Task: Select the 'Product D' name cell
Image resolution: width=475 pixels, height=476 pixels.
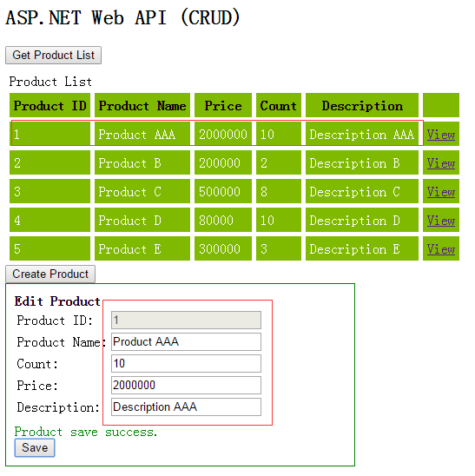Action: [x=142, y=220]
